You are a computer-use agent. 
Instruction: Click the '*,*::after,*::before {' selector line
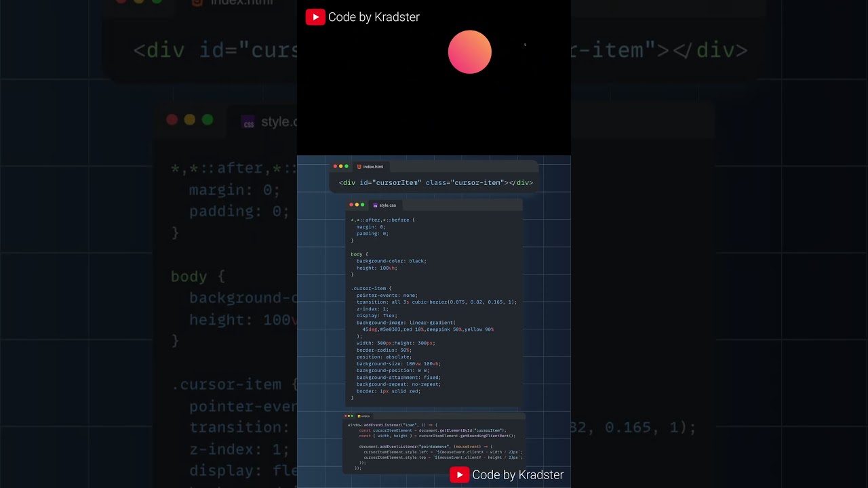[x=382, y=220]
